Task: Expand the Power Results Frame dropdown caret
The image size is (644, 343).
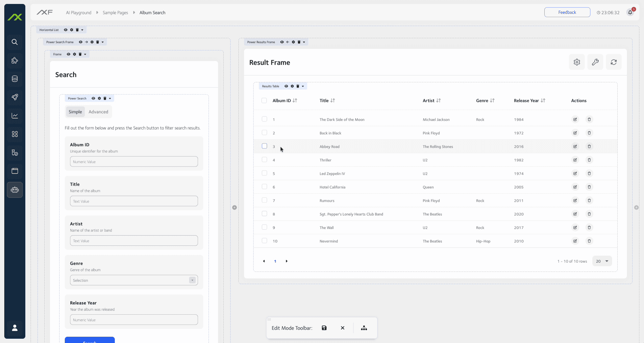Action: point(304,42)
